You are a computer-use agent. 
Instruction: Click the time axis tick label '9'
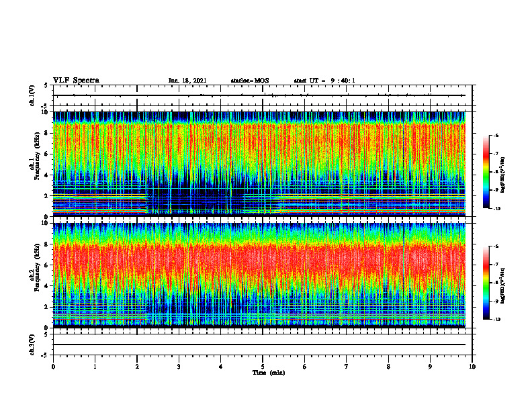point(430,367)
